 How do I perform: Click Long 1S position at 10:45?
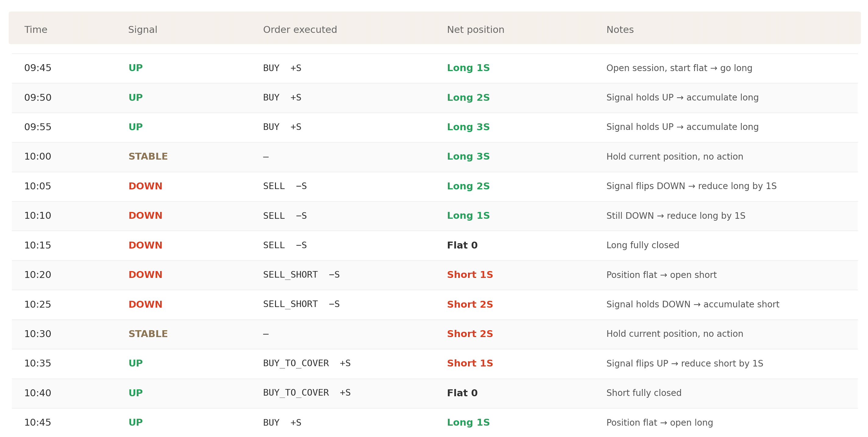(468, 422)
